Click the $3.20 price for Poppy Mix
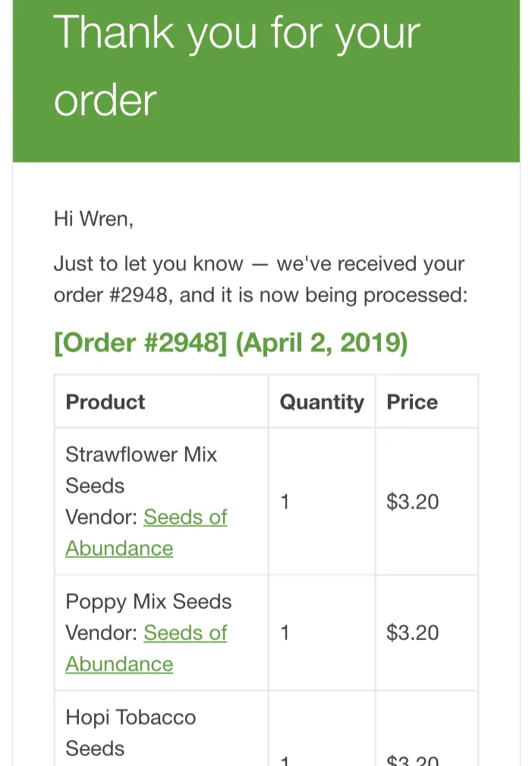 [413, 632]
